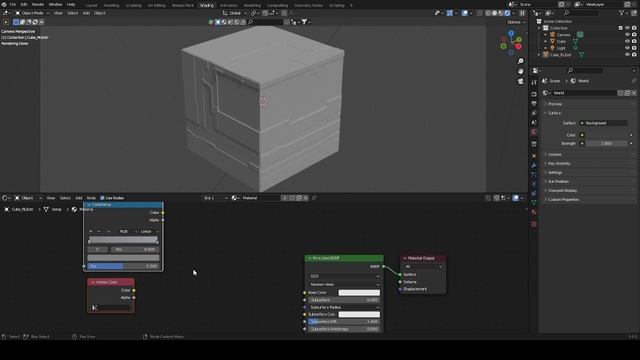Image resolution: width=640 pixels, height=360 pixels.
Task: Click the Blender logo icon
Action: click(x=4, y=4)
